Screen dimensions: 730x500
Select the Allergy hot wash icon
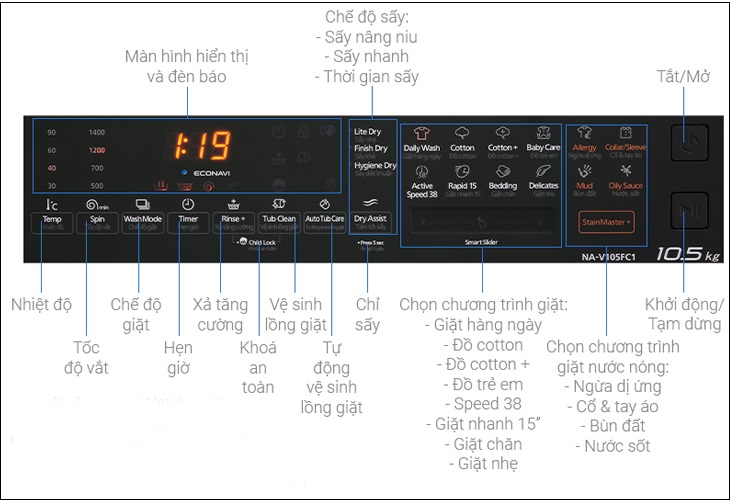(584, 133)
